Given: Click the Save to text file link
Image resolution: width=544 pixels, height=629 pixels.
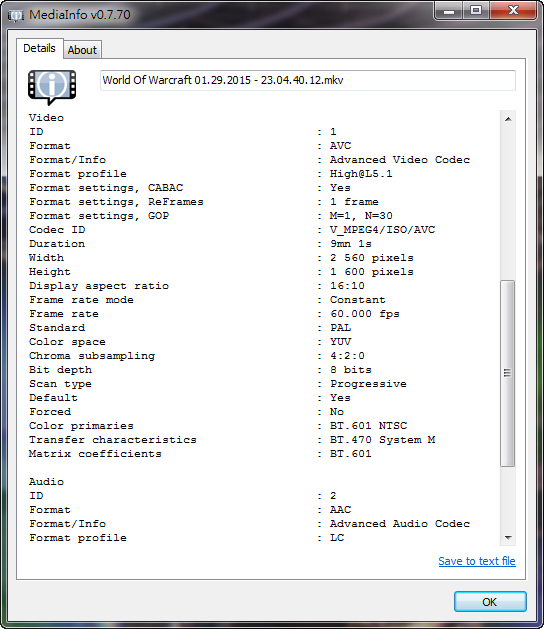Looking at the screenshot, I should pos(477,561).
